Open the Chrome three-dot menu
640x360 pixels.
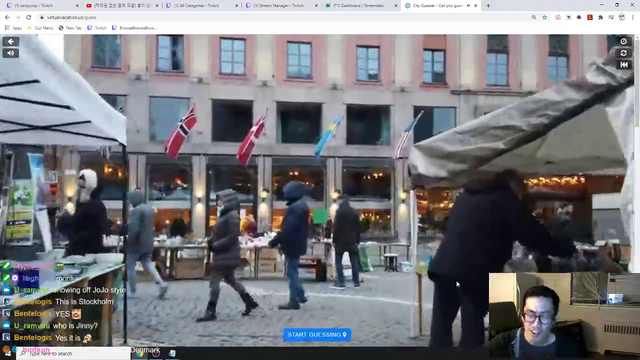point(633,18)
